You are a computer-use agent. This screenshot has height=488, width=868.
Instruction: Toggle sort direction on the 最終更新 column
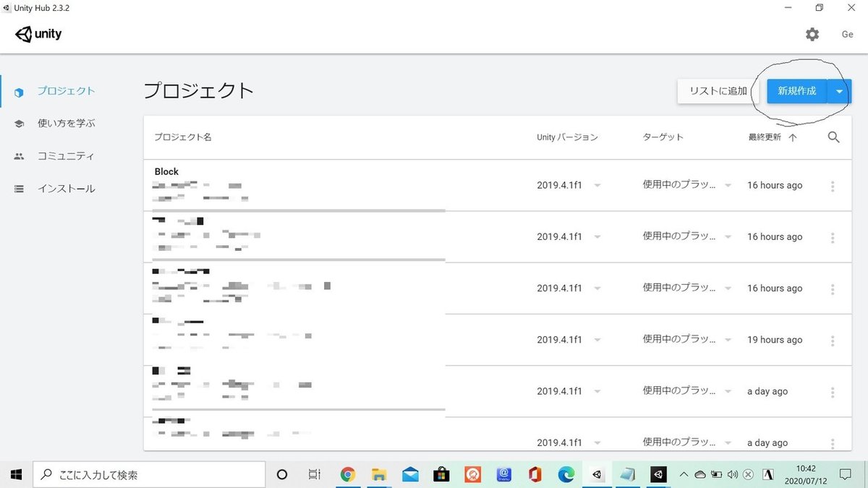click(x=767, y=137)
